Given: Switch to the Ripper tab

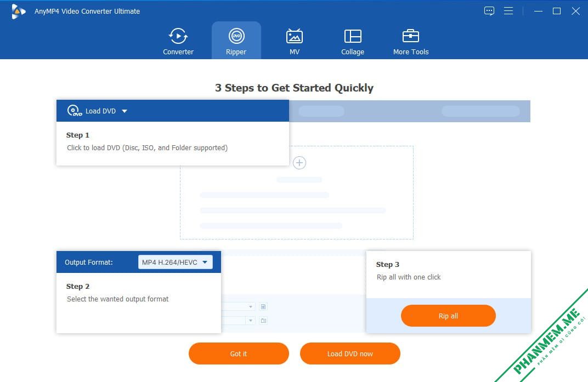Looking at the screenshot, I should [x=236, y=42].
